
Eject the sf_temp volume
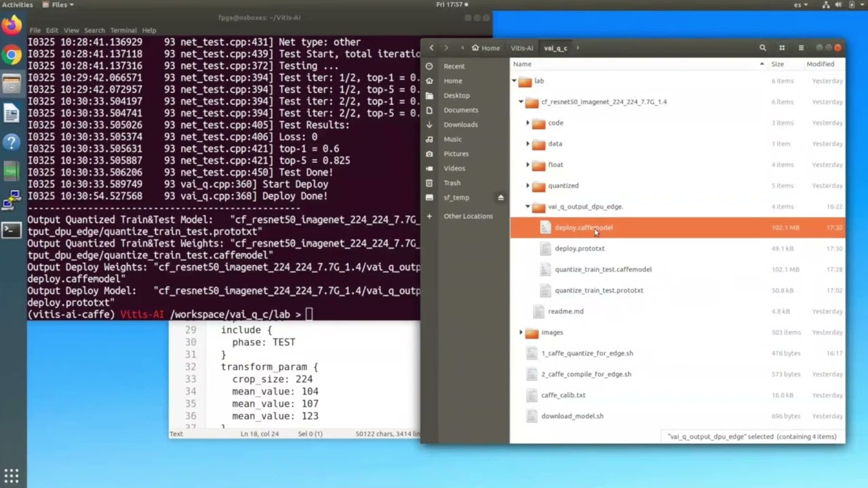[501, 198]
